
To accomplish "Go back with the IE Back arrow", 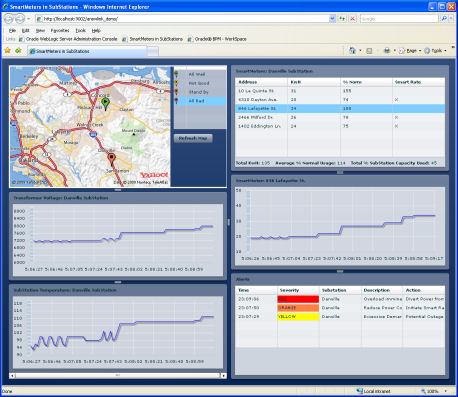I will 9,19.
